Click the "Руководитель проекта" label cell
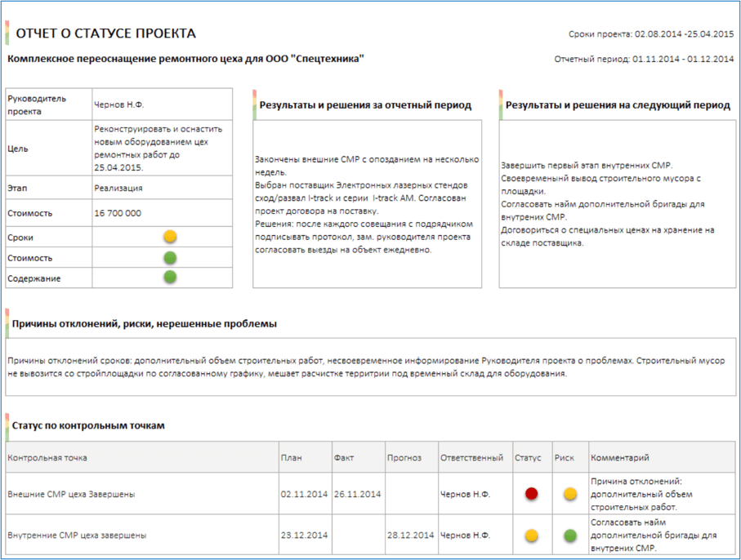This screenshot has height=560, width=741. (49, 104)
